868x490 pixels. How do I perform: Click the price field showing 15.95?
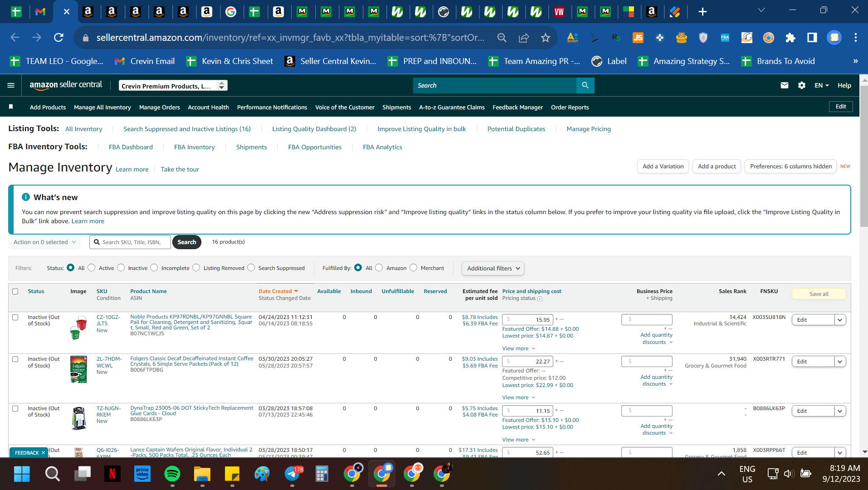[527, 320]
